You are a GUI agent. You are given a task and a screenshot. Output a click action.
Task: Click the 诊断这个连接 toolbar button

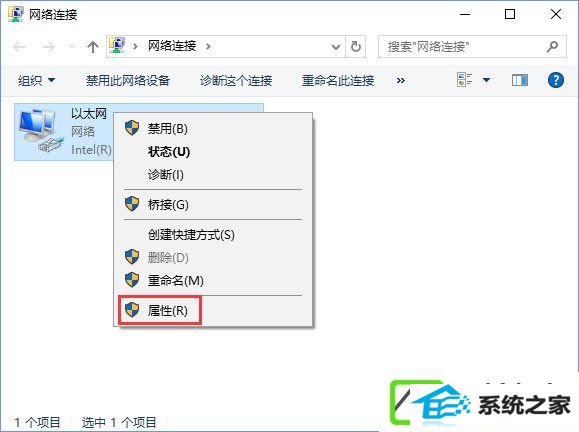click(x=236, y=80)
